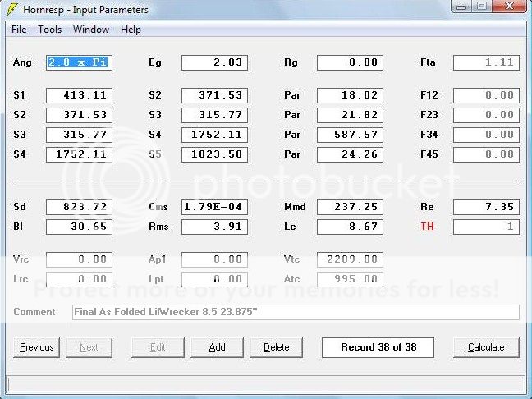Click the S4 field in the F45 row

tap(79, 154)
